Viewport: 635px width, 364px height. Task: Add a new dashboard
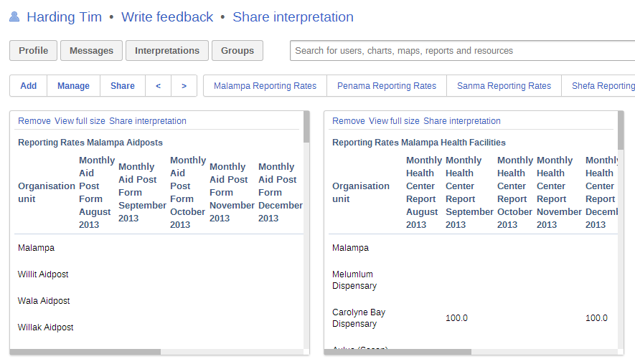29,86
